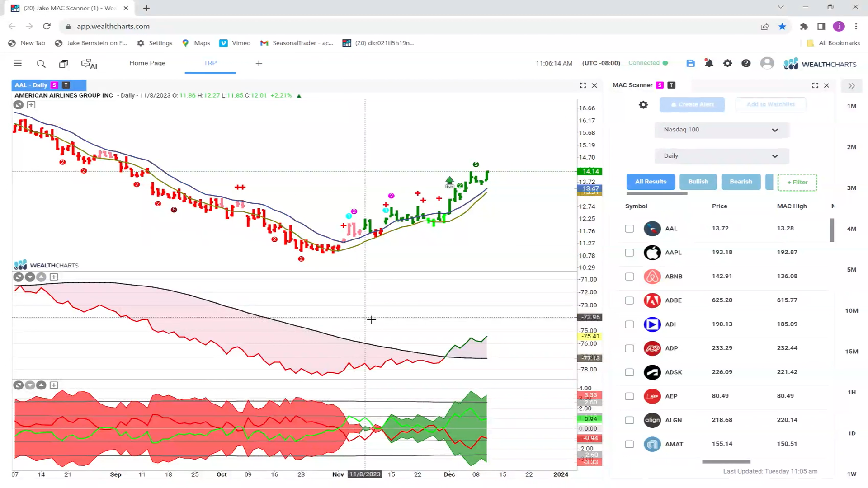This screenshot has width=868, height=488.
Task: Open the alerts bell icon
Action: tap(709, 63)
